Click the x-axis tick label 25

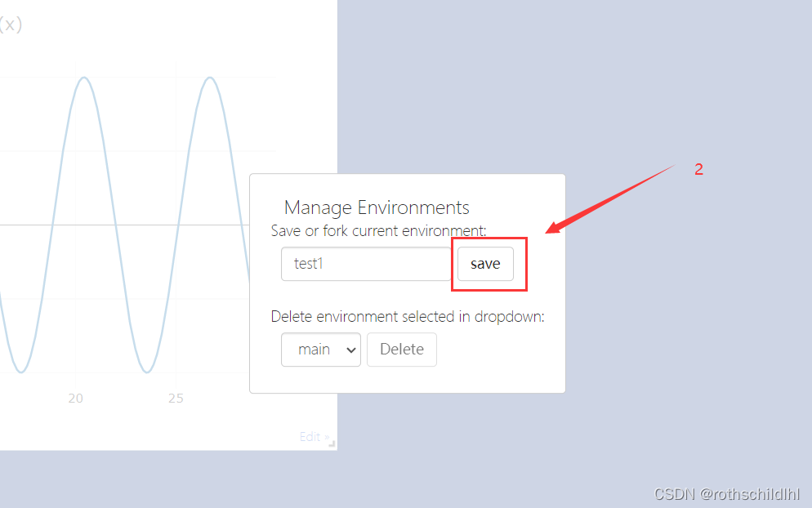pyautogui.click(x=176, y=399)
